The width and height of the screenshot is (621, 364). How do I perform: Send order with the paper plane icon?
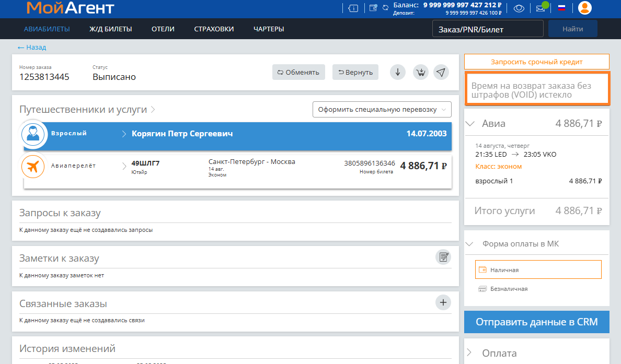click(441, 72)
